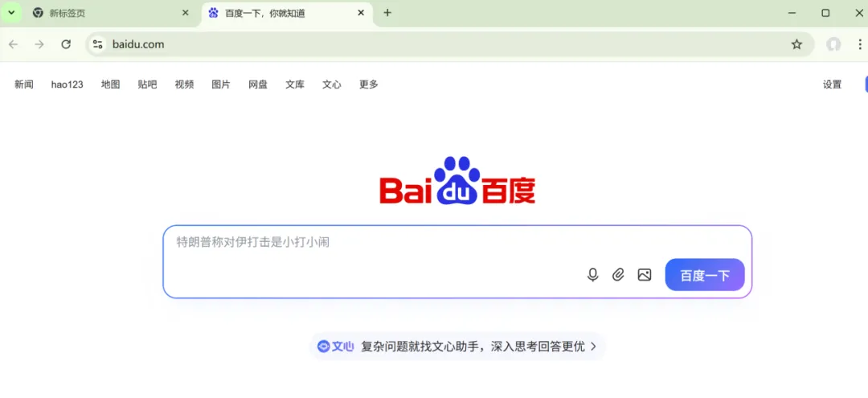Click the Baidu logo

457,181
